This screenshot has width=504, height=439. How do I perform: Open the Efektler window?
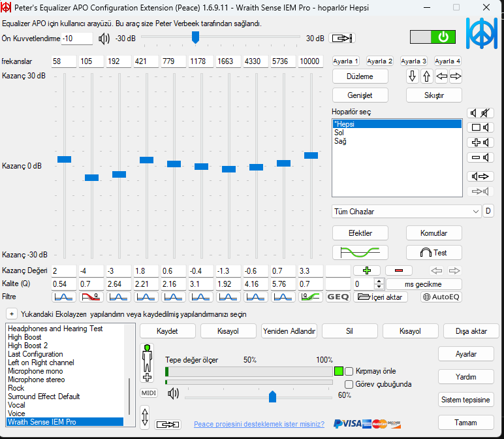point(360,233)
